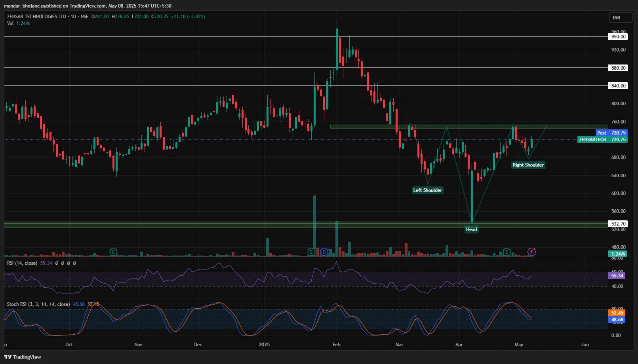Click the 'Left Shoulder' text label
This screenshot has width=638, height=364.
tap(427, 190)
